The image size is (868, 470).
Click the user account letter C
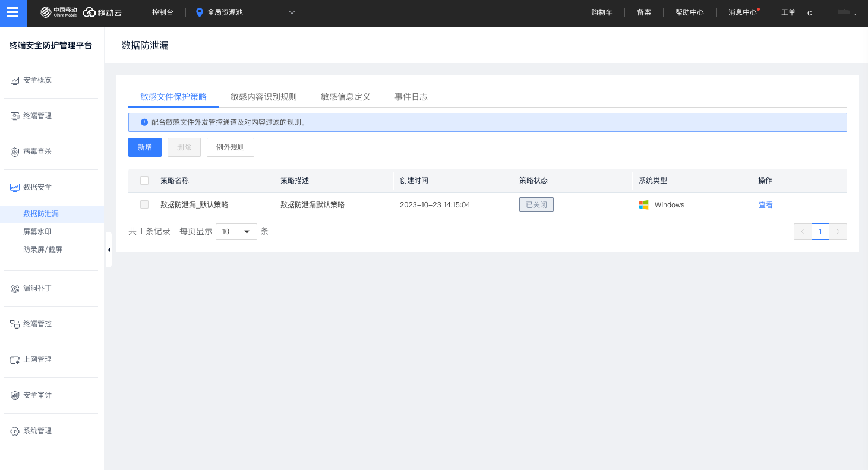(x=810, y=13)
